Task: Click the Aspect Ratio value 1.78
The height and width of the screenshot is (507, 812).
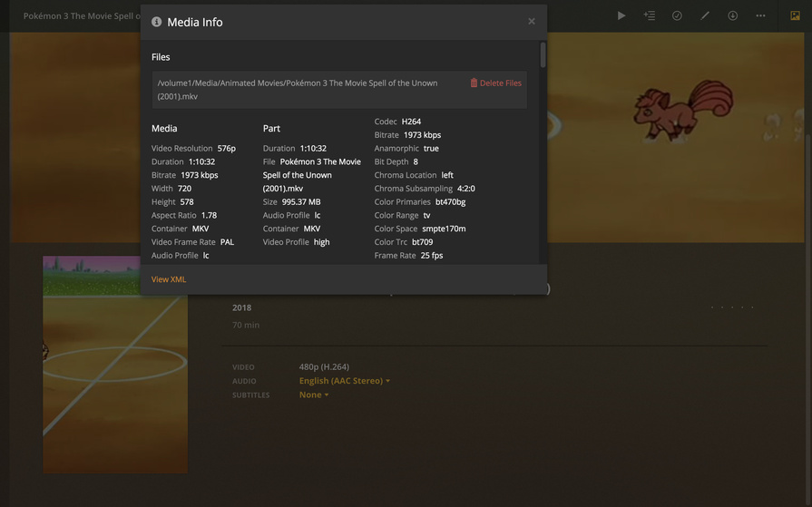Action: pos(209,215)
